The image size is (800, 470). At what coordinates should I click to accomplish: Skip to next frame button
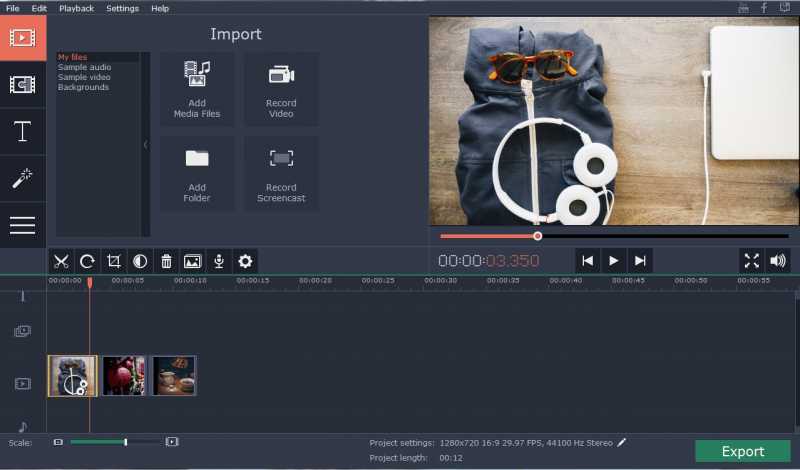pyautogui.click(x=640, y=261)
